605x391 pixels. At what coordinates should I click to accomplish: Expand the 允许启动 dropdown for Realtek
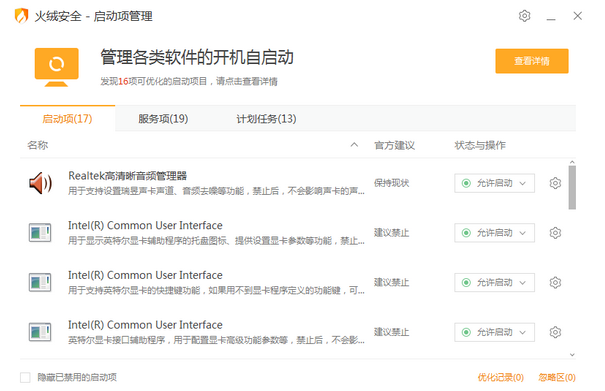pos(494,183)
